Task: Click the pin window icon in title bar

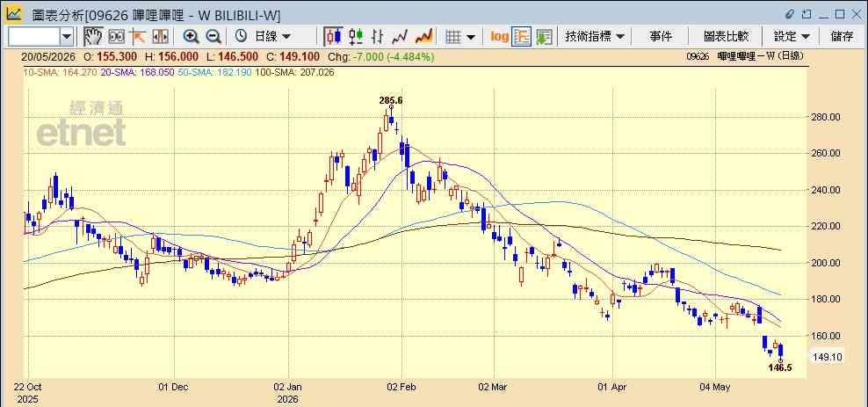Action: click(x=807, y=14)
